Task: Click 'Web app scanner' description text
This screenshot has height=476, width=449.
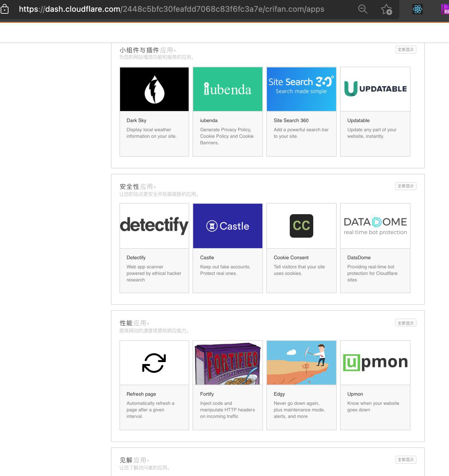Action: tap(154, 273)
